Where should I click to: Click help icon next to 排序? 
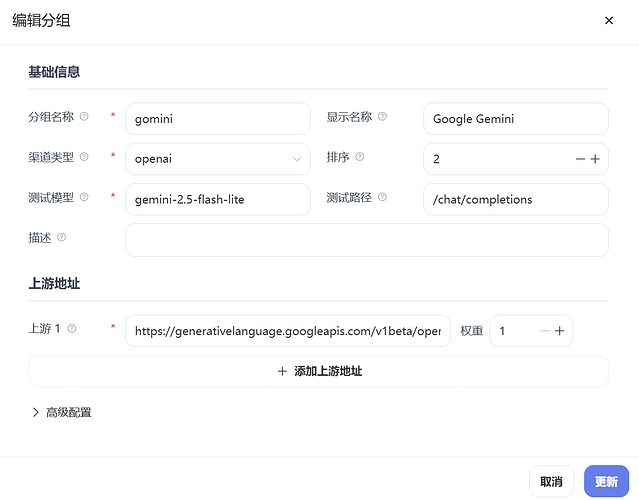359,156
